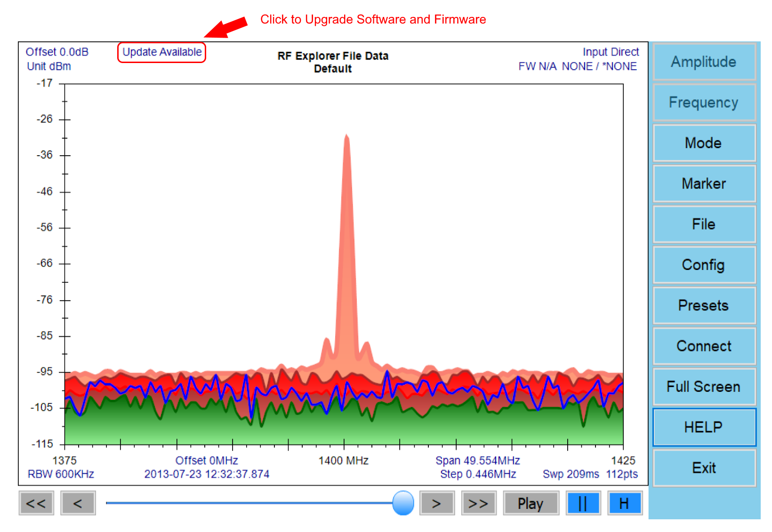772x532 pixels.
Task: Open the Config menu
Action: tap(704, 265)
